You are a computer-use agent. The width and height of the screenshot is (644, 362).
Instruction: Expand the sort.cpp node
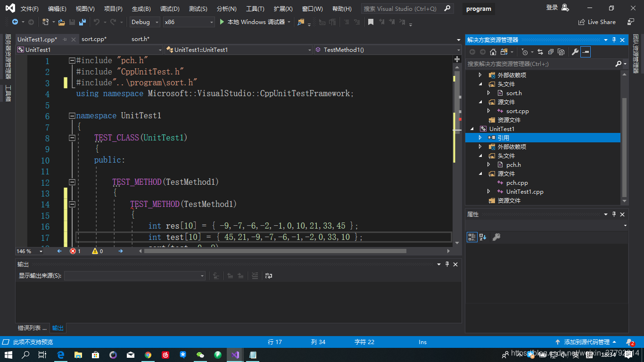pos(489,111)
